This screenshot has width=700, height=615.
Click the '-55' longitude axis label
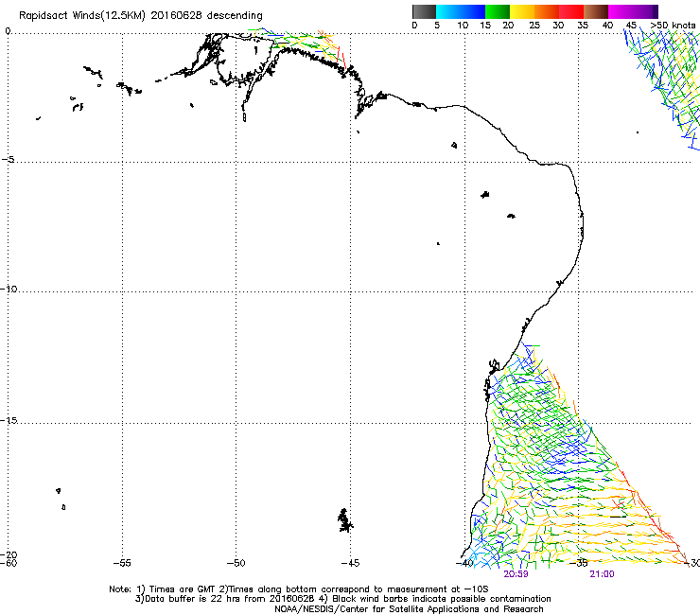[x=122, y=563]
